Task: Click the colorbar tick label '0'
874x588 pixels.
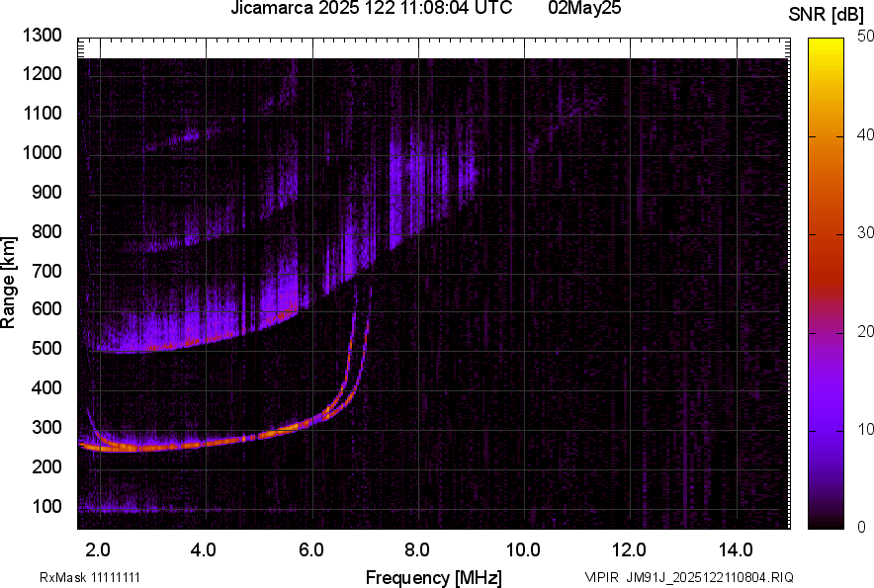Action: (x=862, y=527)
